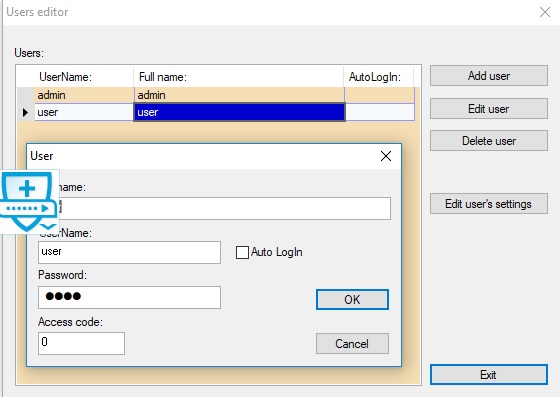This screenshot has width=560, height=397.
Task: Click the password manager shield icon
Action: [x=29, y=201]
